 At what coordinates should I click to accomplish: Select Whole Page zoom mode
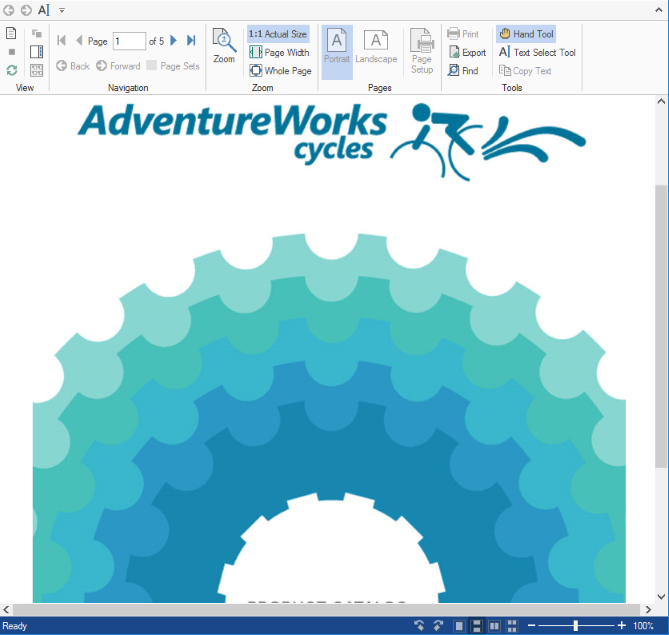[280, 71]
